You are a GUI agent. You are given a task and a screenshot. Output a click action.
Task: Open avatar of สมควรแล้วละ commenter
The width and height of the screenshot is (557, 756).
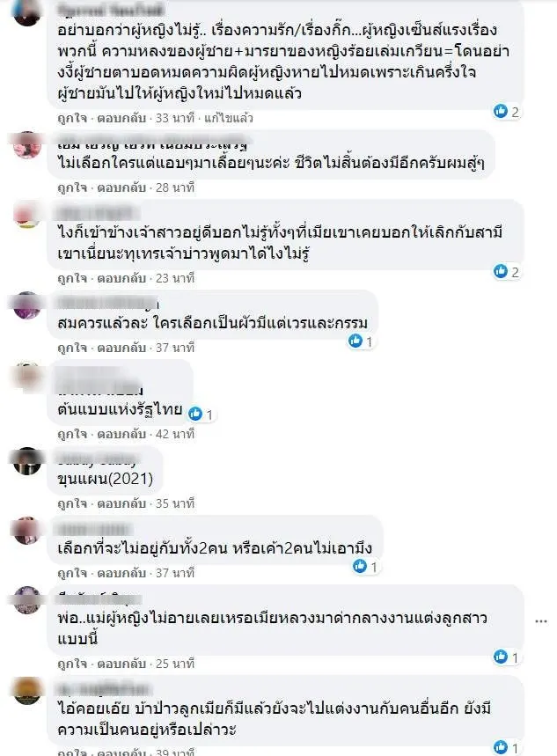27,305
